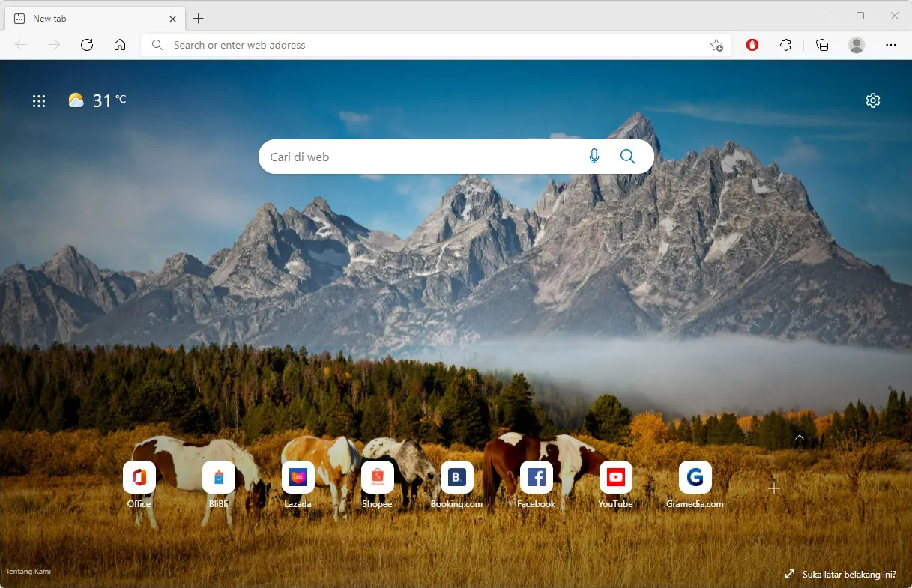Open the Settings and more ellipsis menu
This screenshot has width=912, height=588.
[891, 45]
